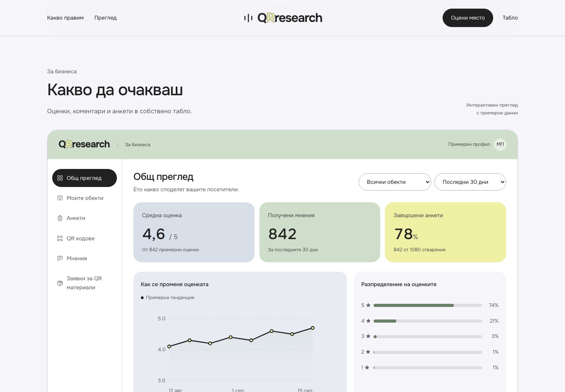This screenshot has width=565, height=392.
Task: Click the Средна оценка card
Action: (x=194, y=232)
